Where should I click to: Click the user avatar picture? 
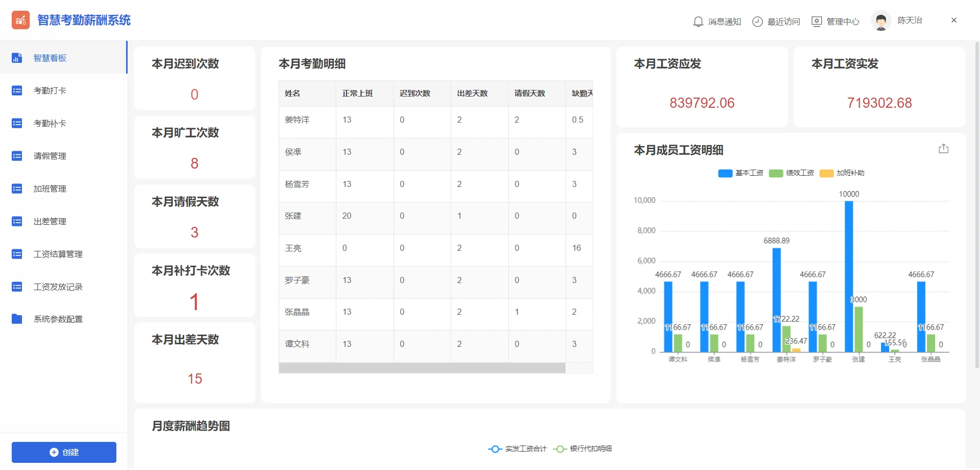pyautogui.click(x=881, y=21)
